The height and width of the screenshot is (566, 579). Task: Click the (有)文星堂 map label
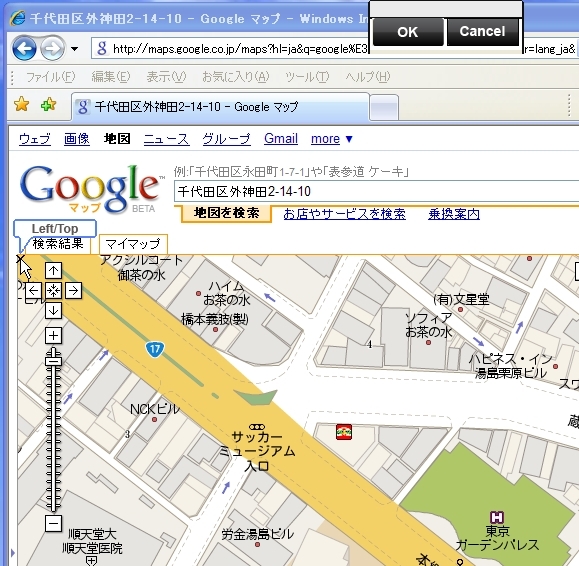[x=462, y=299]
